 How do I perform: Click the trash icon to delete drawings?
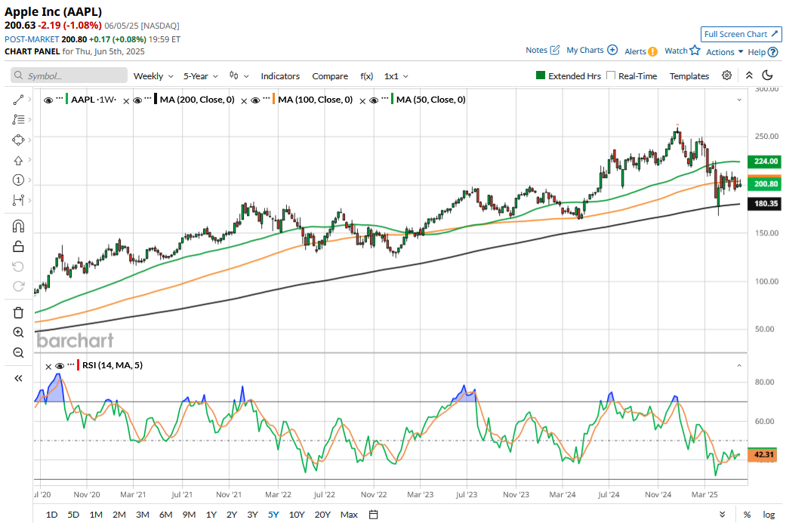coord(19,312)
